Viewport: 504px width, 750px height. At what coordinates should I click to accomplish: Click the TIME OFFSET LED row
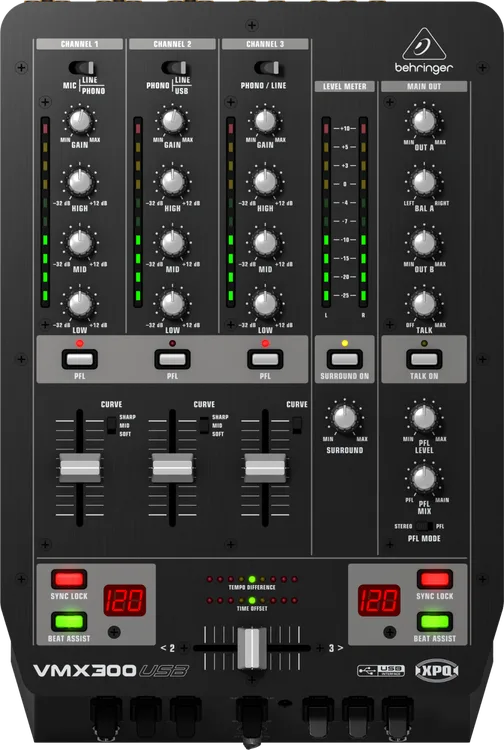[x=252, y=600]
